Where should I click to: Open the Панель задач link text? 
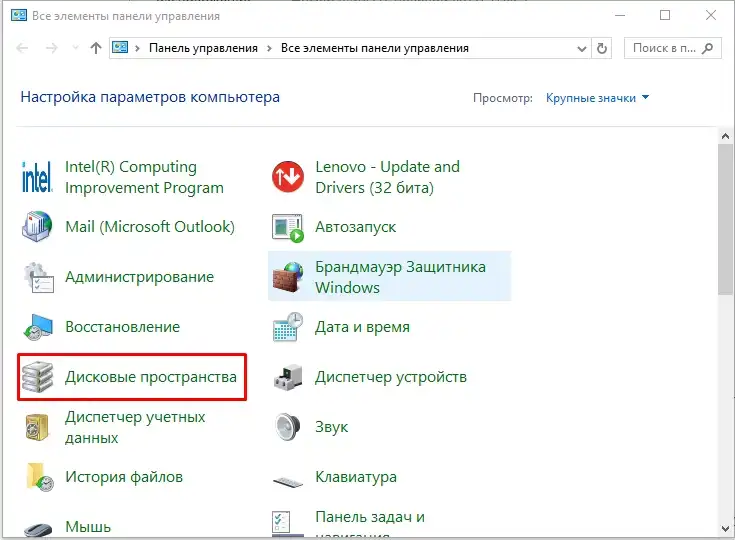click(370, 517)
